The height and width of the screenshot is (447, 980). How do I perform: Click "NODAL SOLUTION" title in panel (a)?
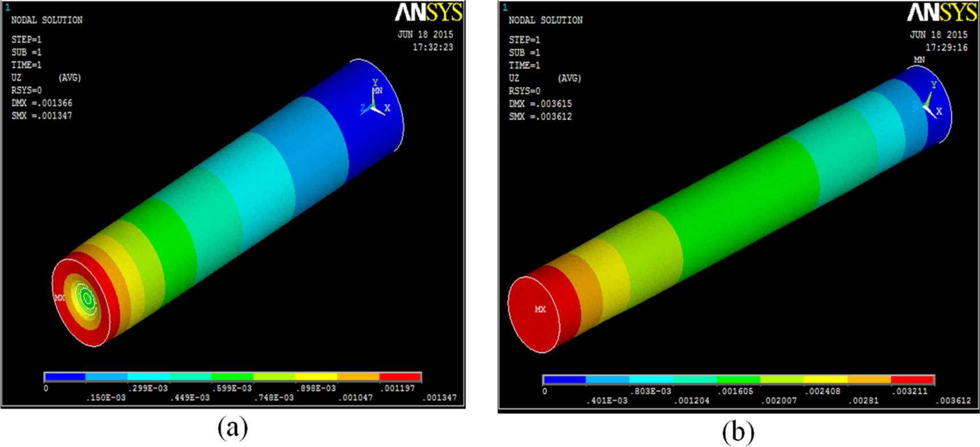point(47,20)
